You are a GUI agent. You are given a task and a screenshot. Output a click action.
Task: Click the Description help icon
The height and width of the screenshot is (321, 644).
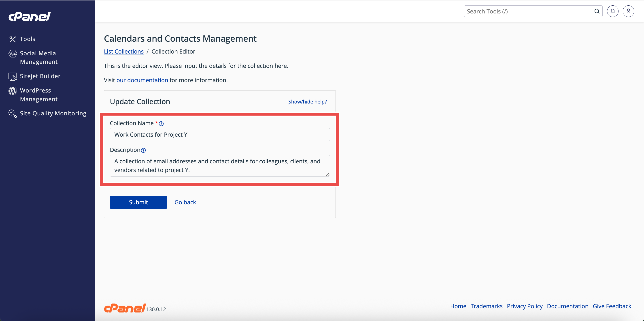coord(143,150)
